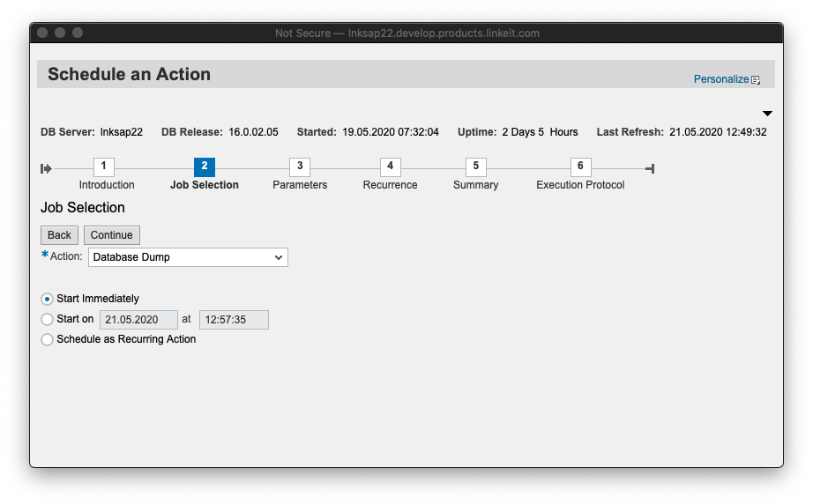Choose Schedule as Recurring Action option

pos(48,339)
